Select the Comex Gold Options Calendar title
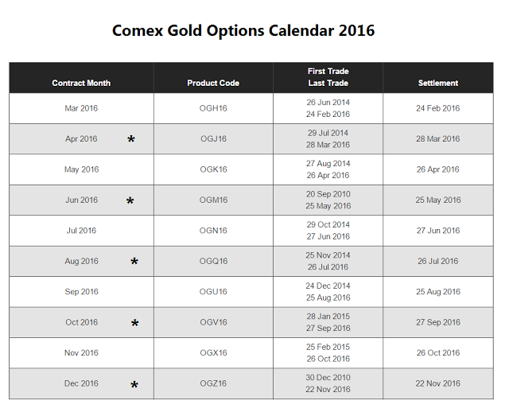This screenshot has height=420, width=509. click(x=243, y=31)
